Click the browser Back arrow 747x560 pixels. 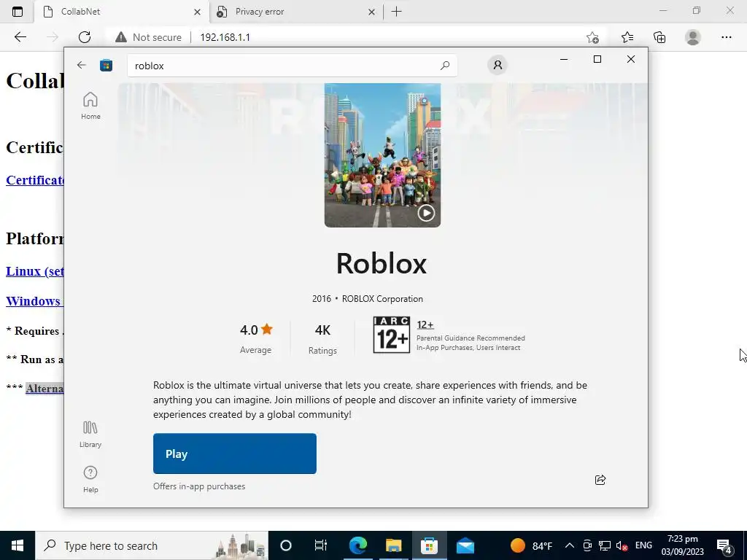point(20,37)
